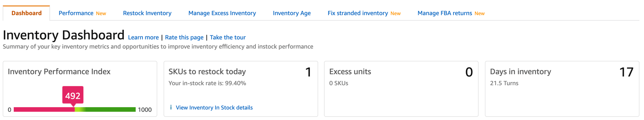Image resolution: width=644 pixels, height=120 pixels.
Task: Switch to the Performance tab
Action: [76, 13]
